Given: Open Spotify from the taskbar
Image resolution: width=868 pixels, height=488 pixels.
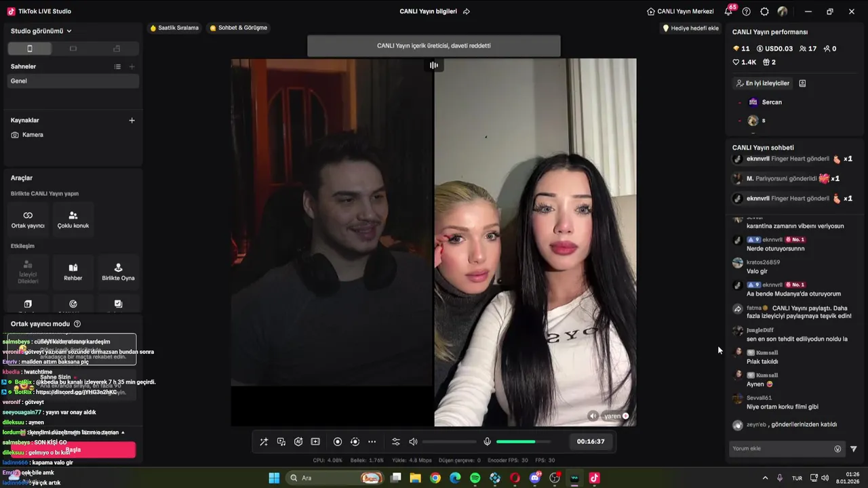Looking at the screenshot, I should [475, 478].
